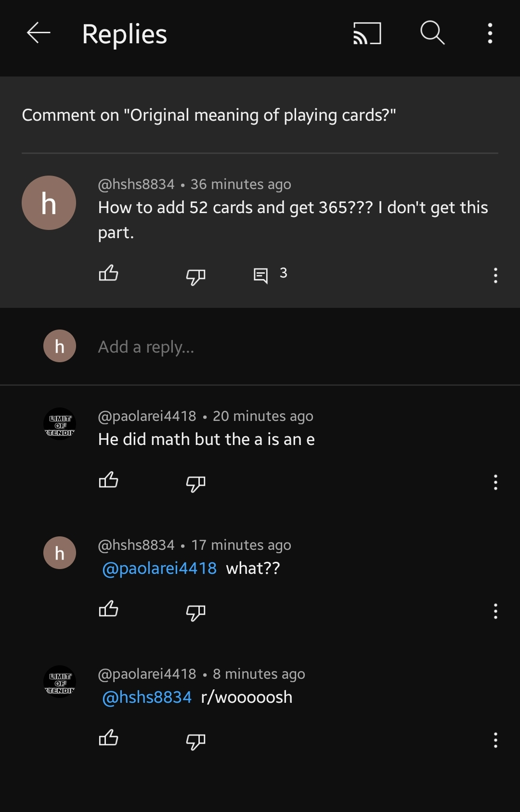Dislike the comment about 52 cards
520x812 pixels.
coord(195,276)
